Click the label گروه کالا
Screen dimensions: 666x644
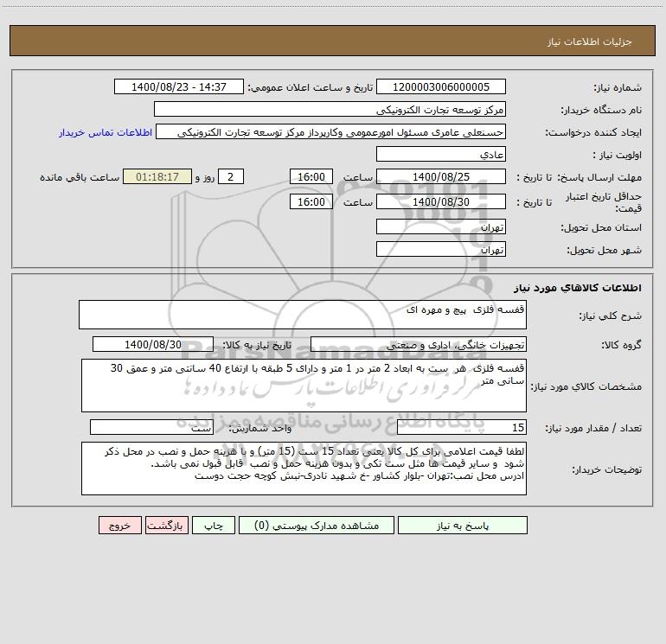pos(621,346)
